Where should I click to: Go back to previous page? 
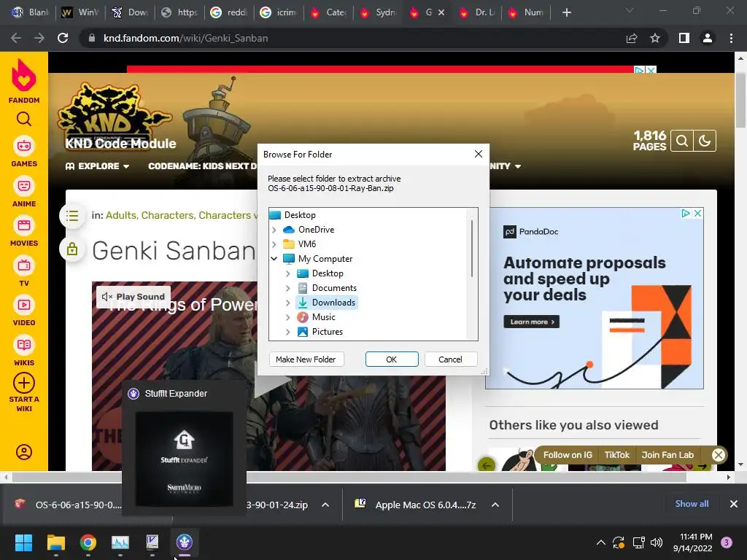[16, 38]
